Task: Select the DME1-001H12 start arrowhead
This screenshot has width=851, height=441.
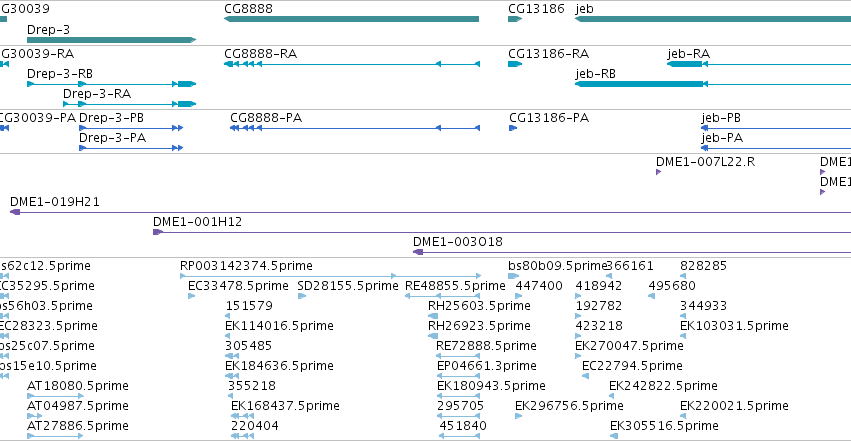Action: (x=158, y=232)
